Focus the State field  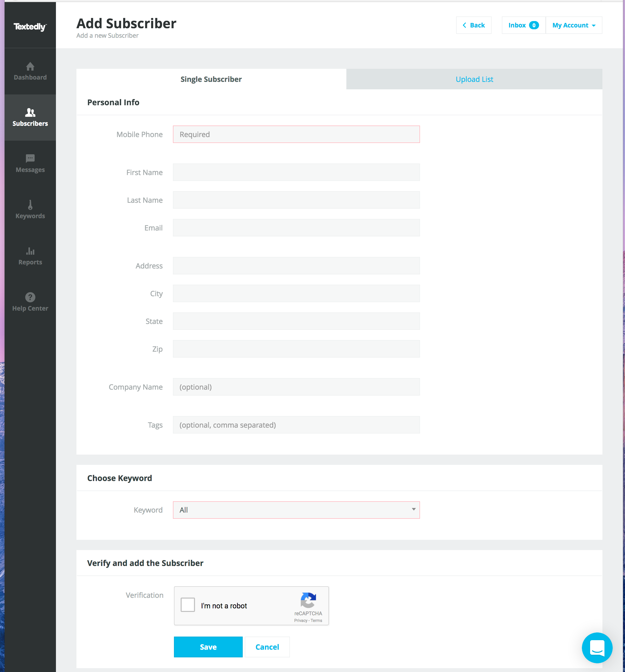point(296,321)
